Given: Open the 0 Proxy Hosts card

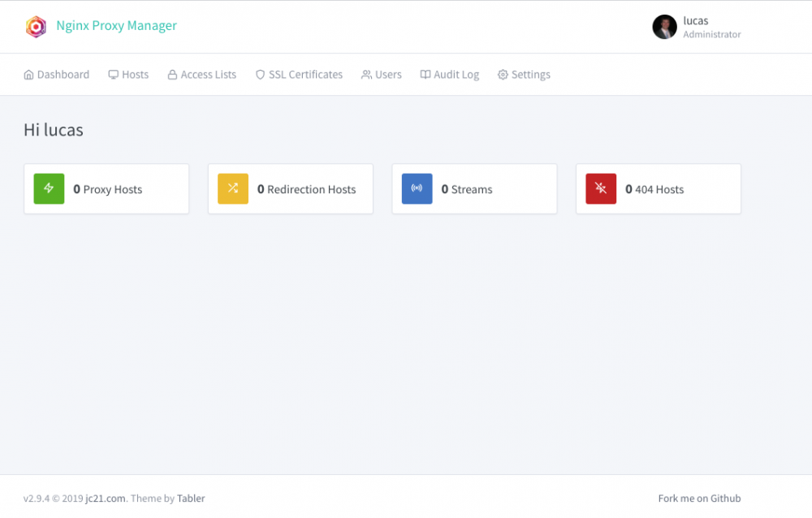Looking at the screenshot, I should tap(106, 189).
